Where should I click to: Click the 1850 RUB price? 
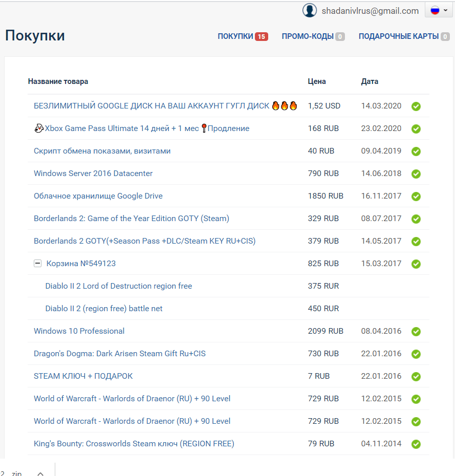click(x=326, y=196)
